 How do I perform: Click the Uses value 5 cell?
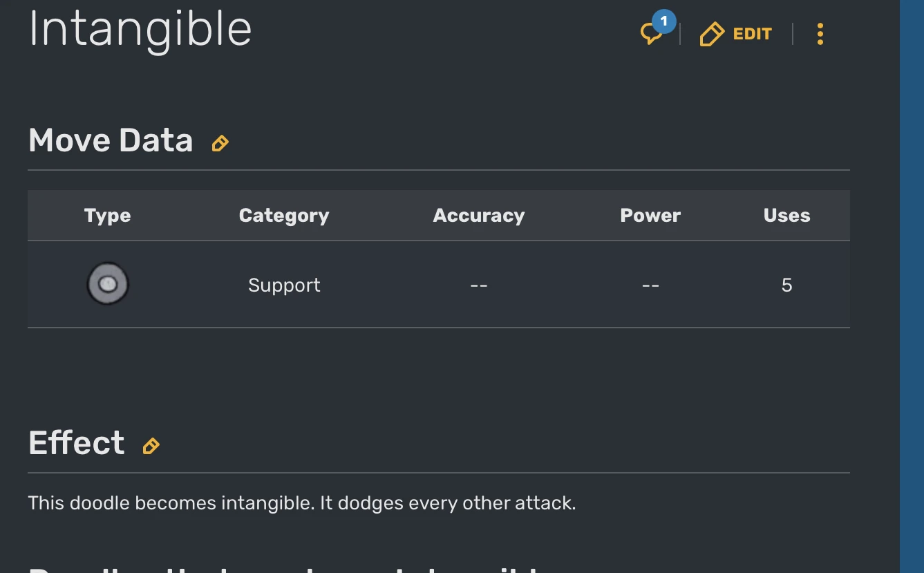pos(786,285)
